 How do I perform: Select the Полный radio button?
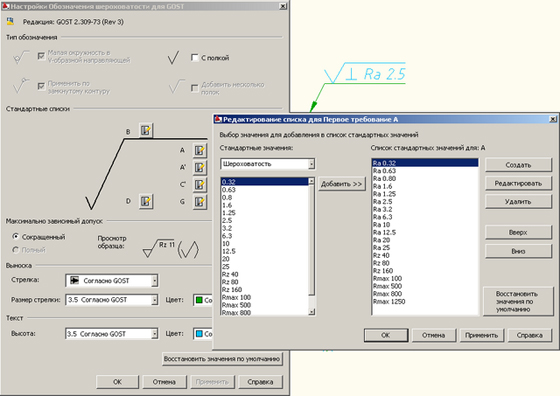click(x=15, y=250)
